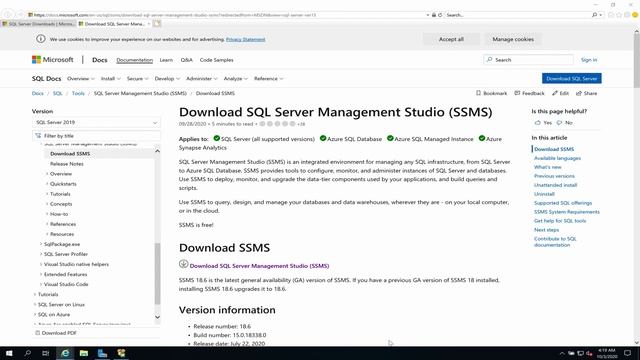
Task: Open the Install dropdown menu
Action: [x=111, y=78]
